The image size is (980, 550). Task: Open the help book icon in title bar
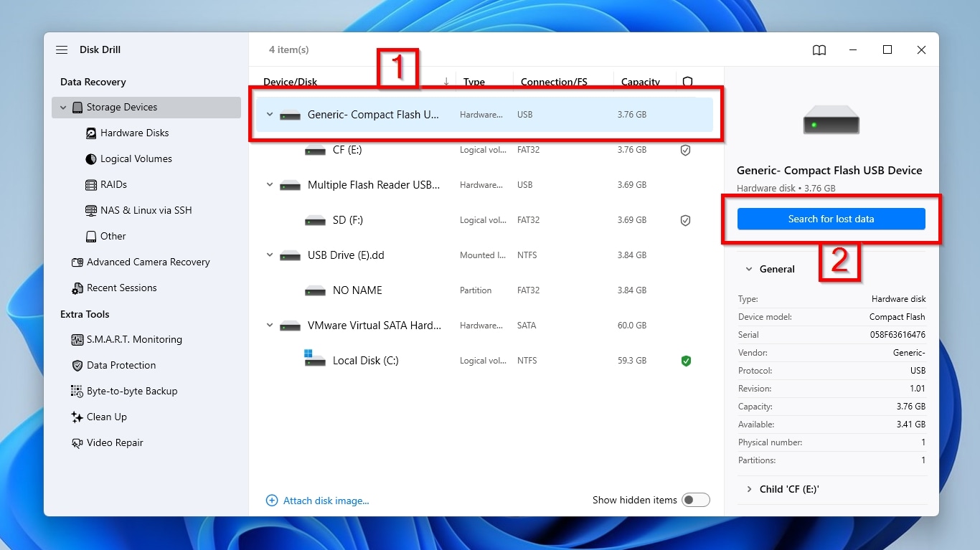click(x=819, y=50)
